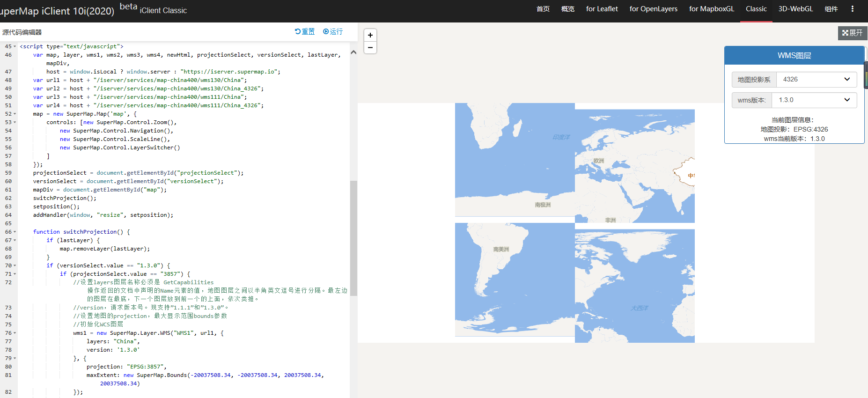The width and height of the screenshot is (868, 398).
Task: Place cursor on the 'var url1' code line
Action: click(x=140, y=80)
